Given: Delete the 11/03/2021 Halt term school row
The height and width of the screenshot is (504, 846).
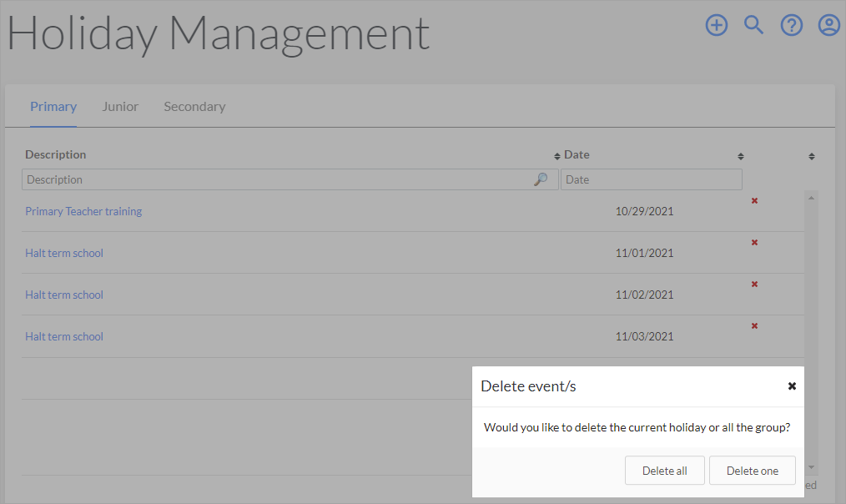Looking at the screenshot, I should [755, 326].
